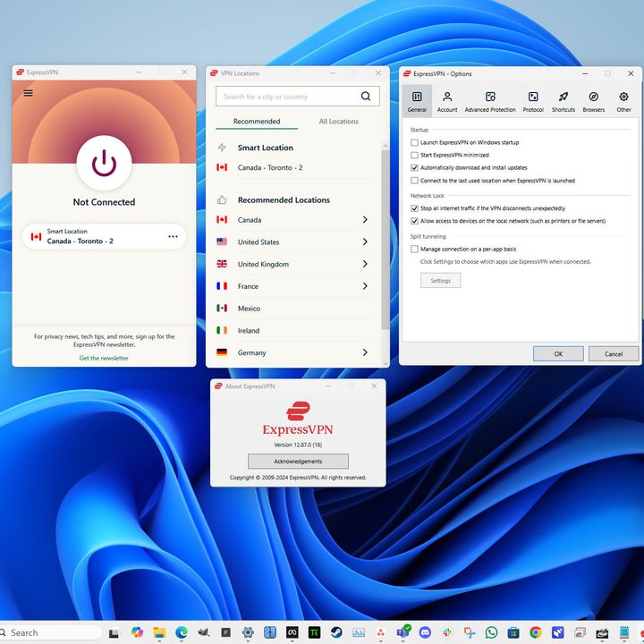644x644 pixels.
Task: Open the hamburger menu in ExpressVPN window
Action: tap(28, 93)
